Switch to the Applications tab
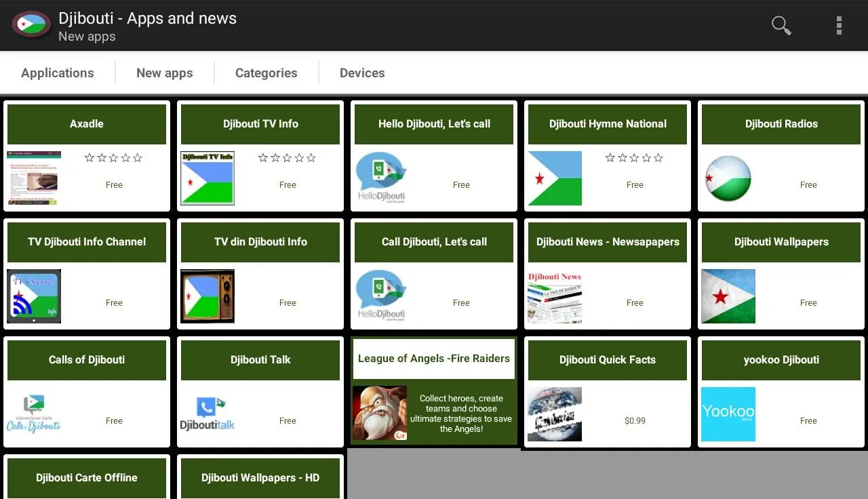The width and height of the screenshot is (868, 499). click(58, 73)
